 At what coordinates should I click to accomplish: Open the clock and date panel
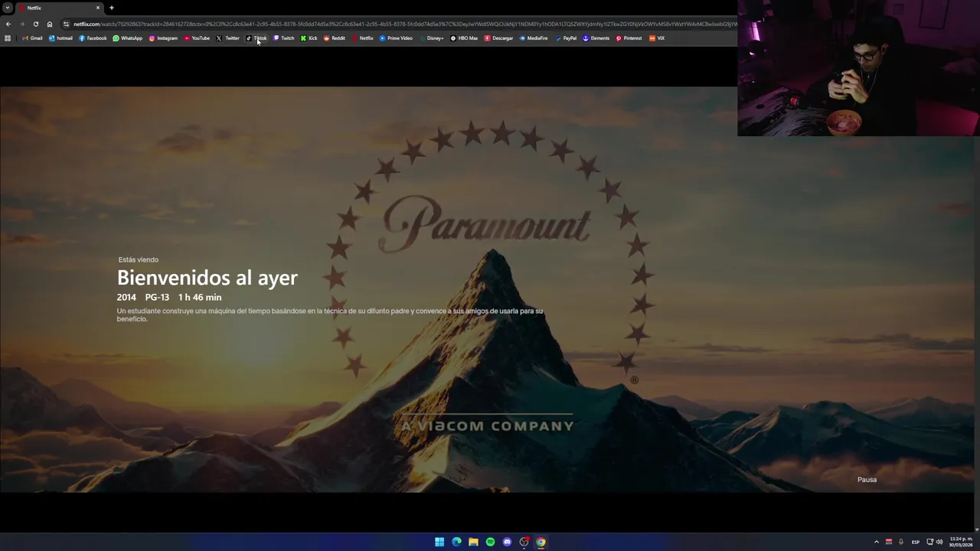coord(961,542)
